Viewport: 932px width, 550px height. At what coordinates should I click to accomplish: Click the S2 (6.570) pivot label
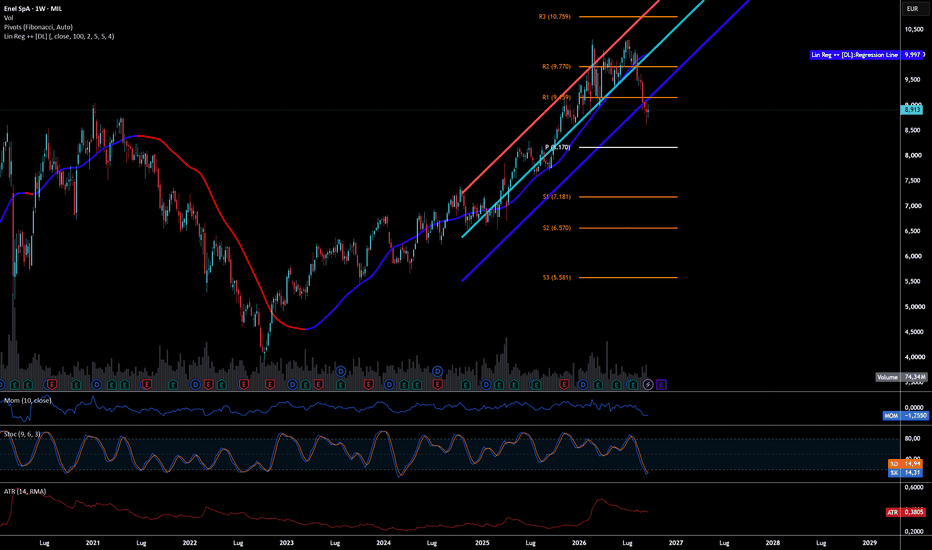point(556,228)
